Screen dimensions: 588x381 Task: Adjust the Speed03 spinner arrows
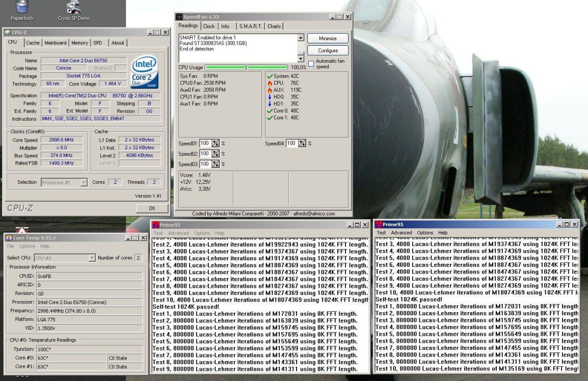click(x=216, y=164)
